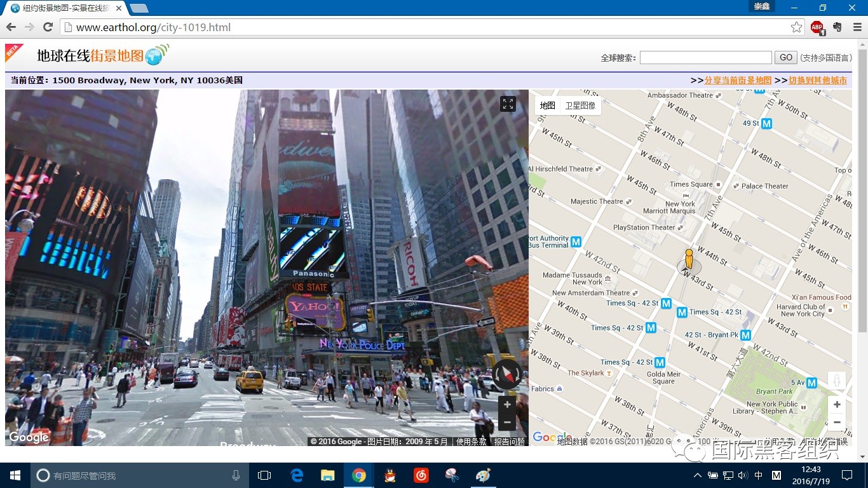Screen dimensions: 868x488
Task: Open the volume control in tray
Action: pos(743,475)
